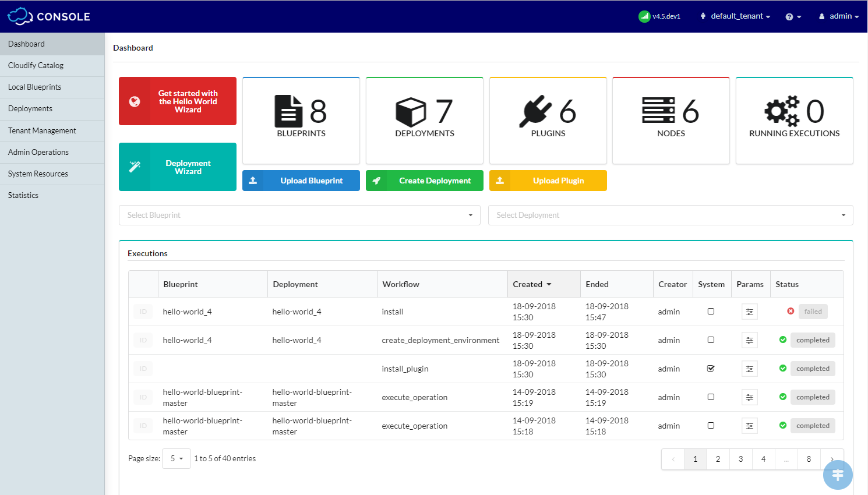Go to page 3 of executions
Viewport: 868px width, 495px height.
tap(740, 459)
